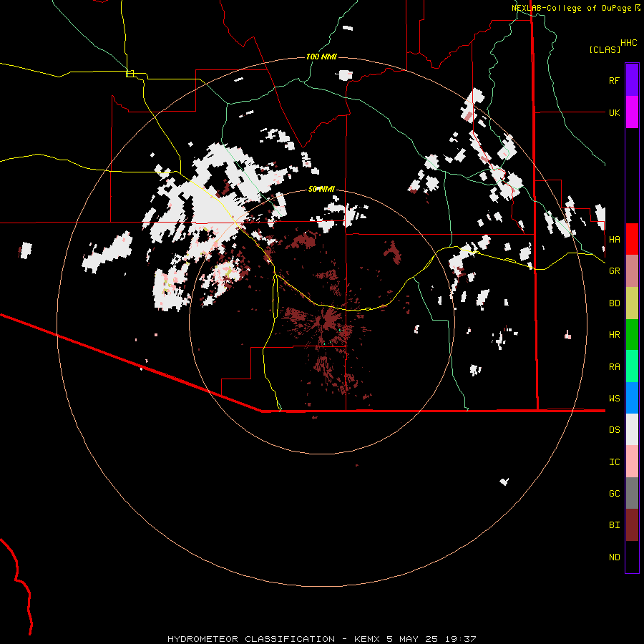Image resolution: width=644 pixels, height=644 pixels.
Task: Click the HR legend label
Action: point(614,335)
